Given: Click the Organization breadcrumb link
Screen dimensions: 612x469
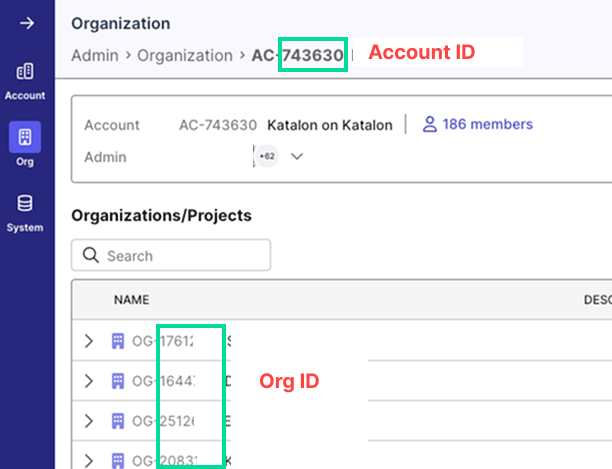Looking at the screenshot, I should click(x=185, y=55).
